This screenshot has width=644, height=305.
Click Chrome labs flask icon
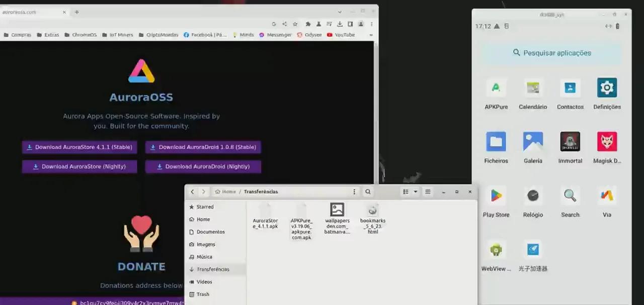click(318, 24)
